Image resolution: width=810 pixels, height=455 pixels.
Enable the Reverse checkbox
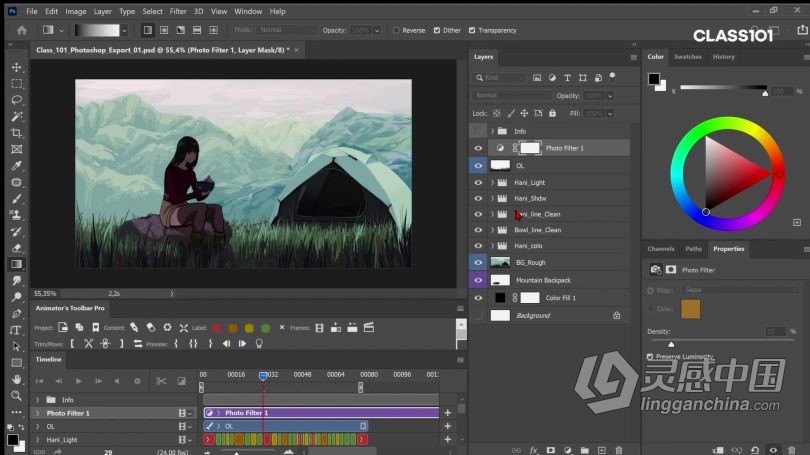396,30
